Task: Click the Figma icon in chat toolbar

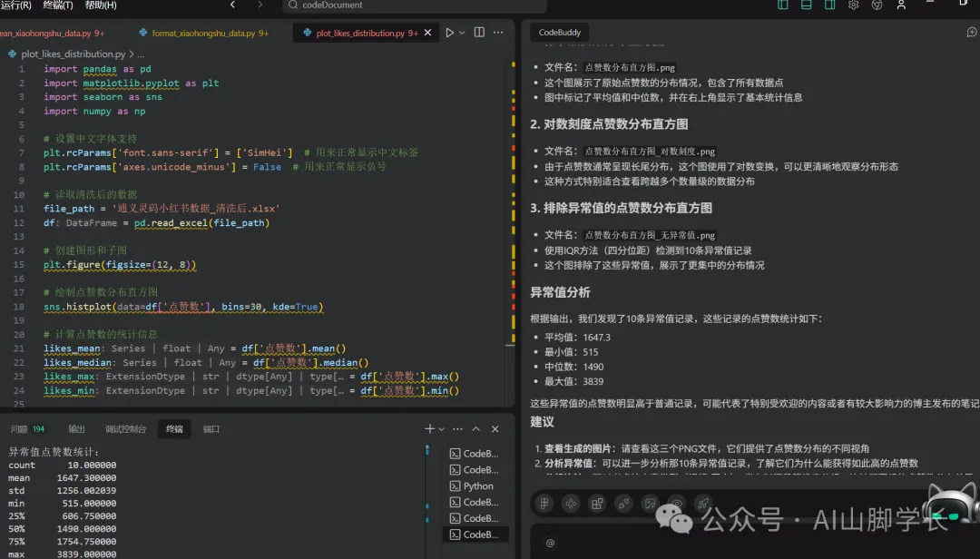Action: [x=544, y=504]
